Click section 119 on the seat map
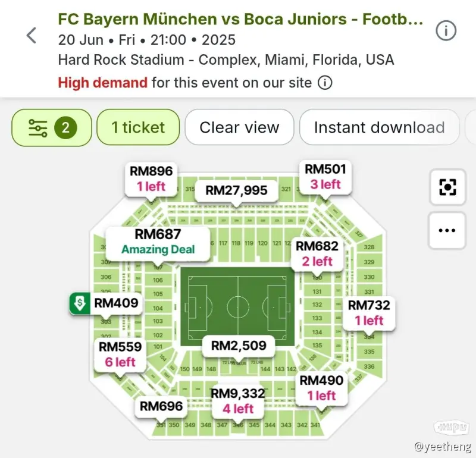The image size is (476, 458). pos(249,243)
